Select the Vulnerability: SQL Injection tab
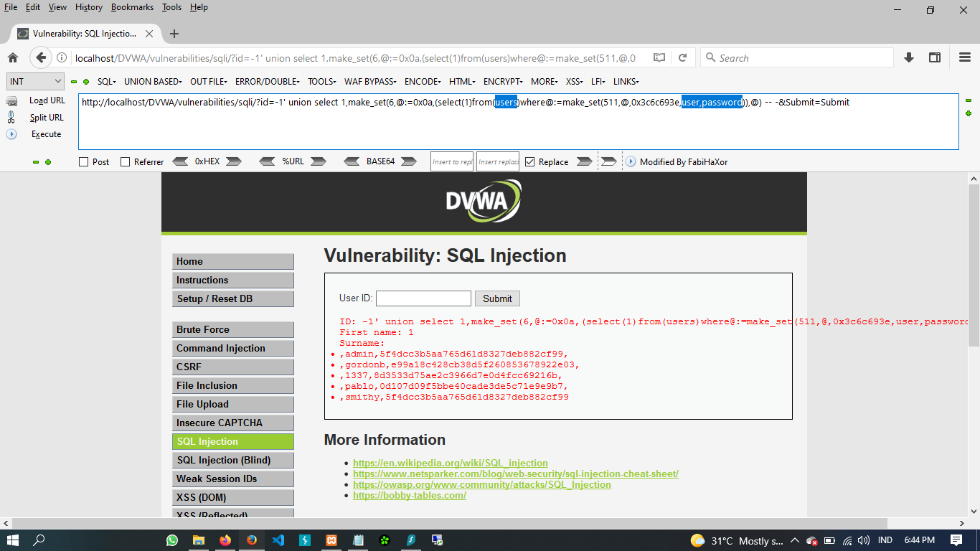This screenshot has height=551, width=980. (x=85, y=34)
